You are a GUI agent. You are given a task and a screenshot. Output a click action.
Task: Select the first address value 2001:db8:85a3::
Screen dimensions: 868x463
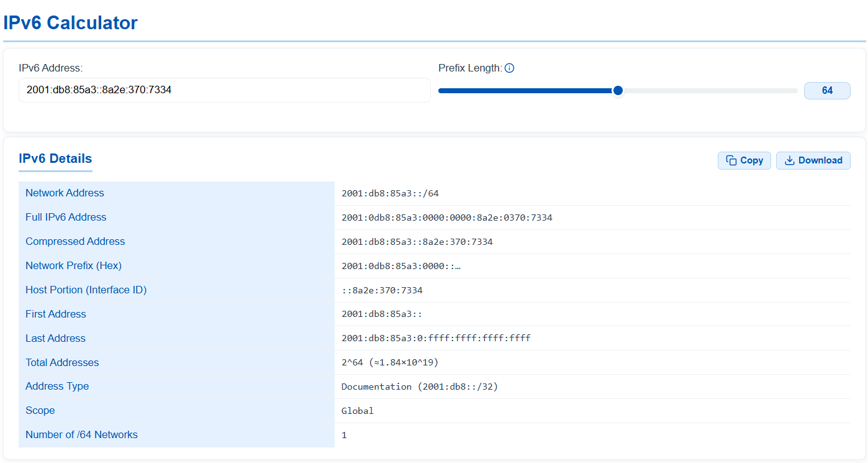pyautogui.click(x=382, y=314)
